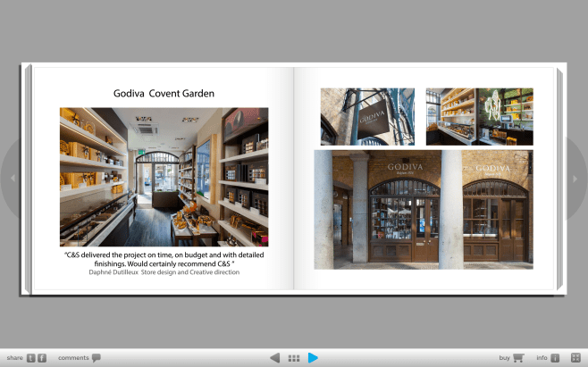Click the Godiva interior store photo
Viewport: 588px width, 367px height.
coord(164,177)
